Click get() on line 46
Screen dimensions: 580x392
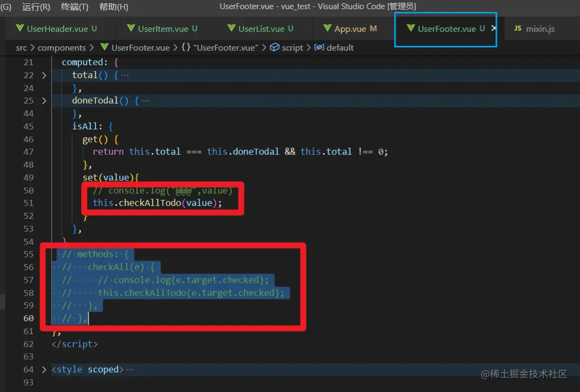95,140
